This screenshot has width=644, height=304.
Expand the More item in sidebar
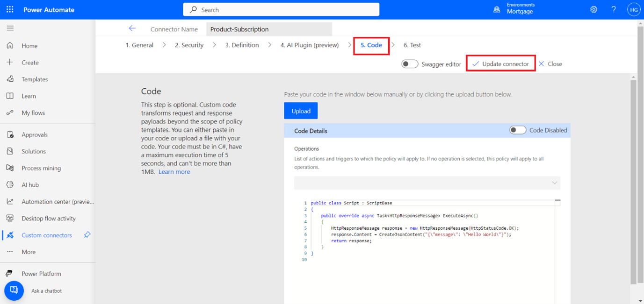[29, 252]
